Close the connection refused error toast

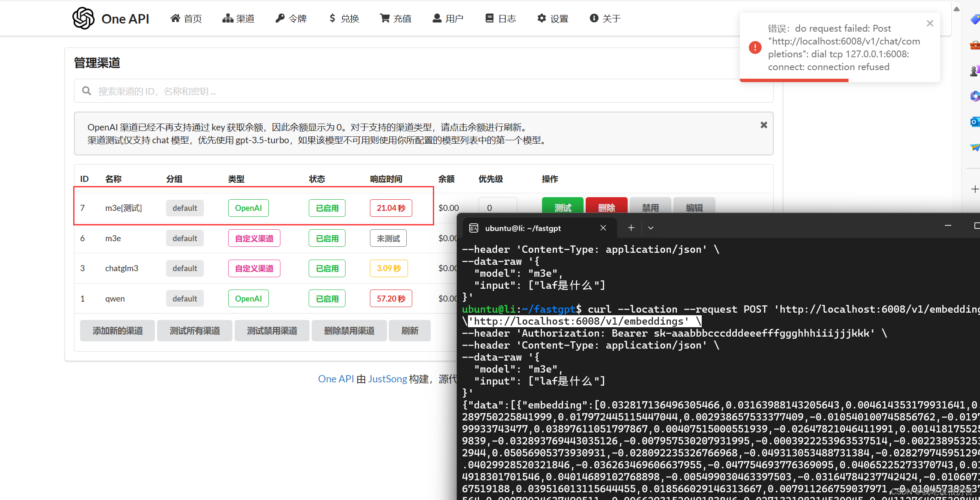[x=930, y=24]
